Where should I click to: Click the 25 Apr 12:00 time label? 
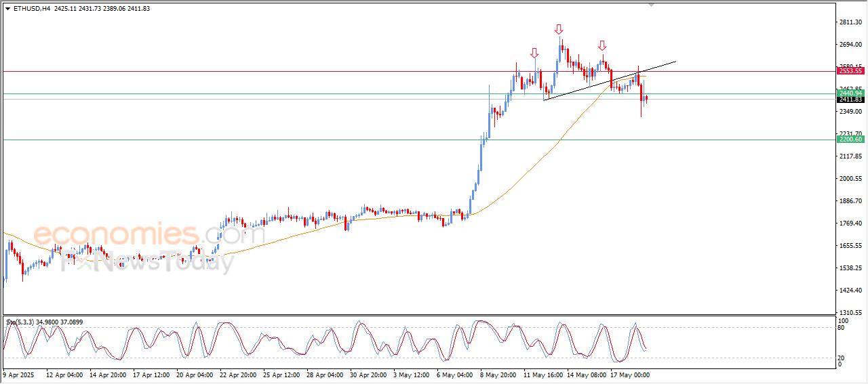pos(281,375)
